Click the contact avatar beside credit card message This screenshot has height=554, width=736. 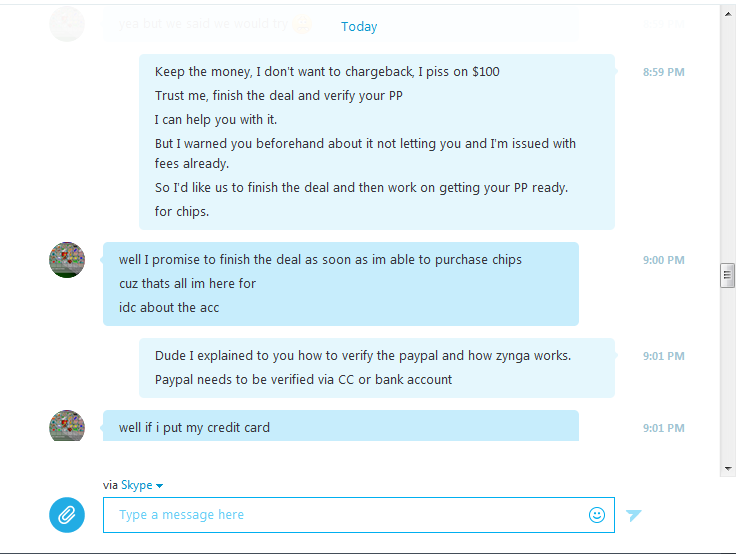tap(67, 425)
